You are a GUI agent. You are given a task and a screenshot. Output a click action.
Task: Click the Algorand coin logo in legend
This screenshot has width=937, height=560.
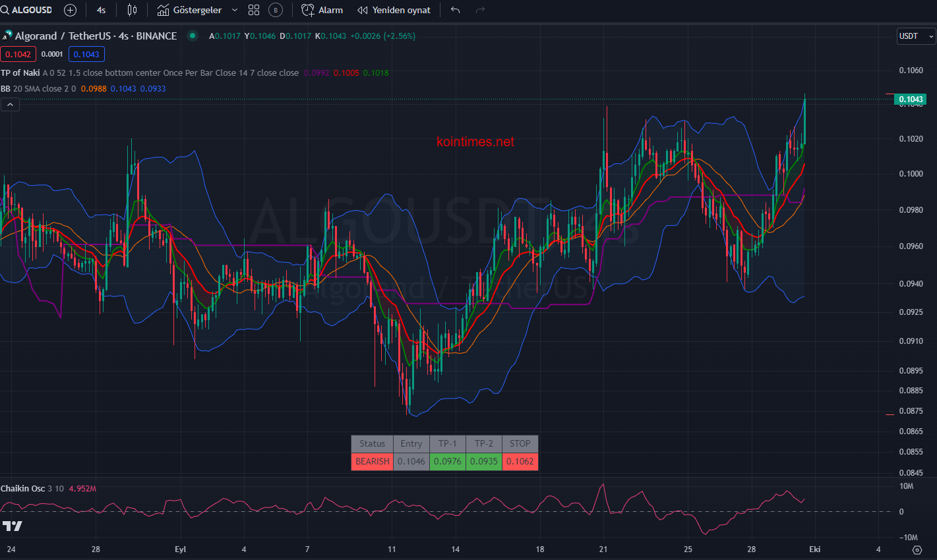(x=7, y=36)
